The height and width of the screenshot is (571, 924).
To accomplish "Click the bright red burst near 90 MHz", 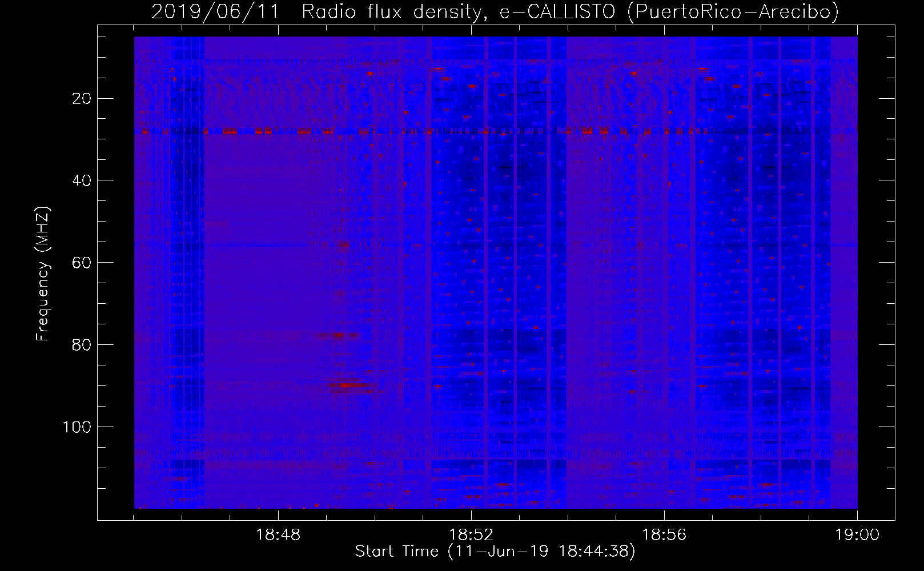I will coord(348,385).
